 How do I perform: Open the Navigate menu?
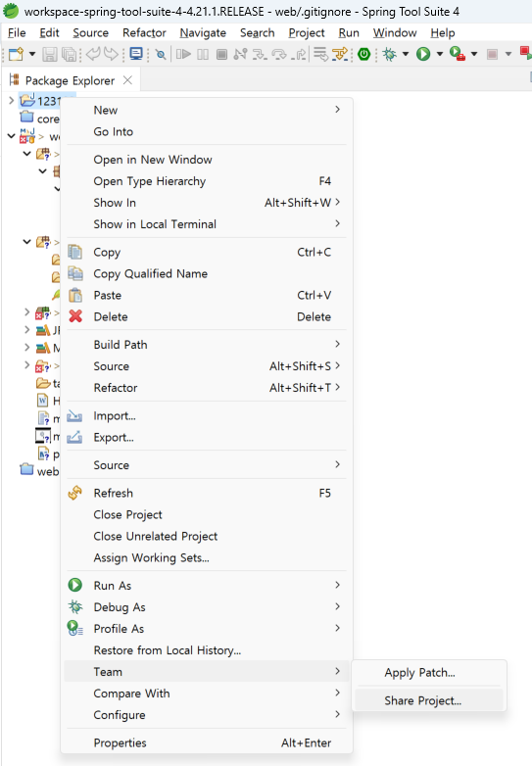(x=203, y=32)
